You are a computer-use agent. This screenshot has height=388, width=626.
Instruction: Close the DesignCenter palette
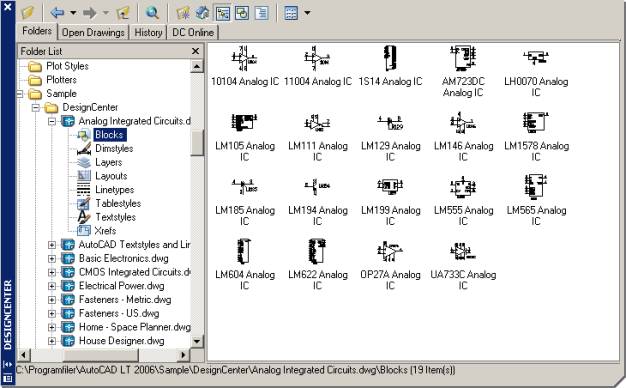click(7, 6)
